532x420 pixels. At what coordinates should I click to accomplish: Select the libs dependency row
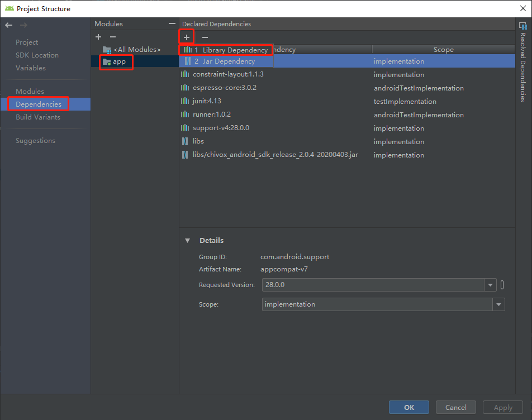click(347, 141)
